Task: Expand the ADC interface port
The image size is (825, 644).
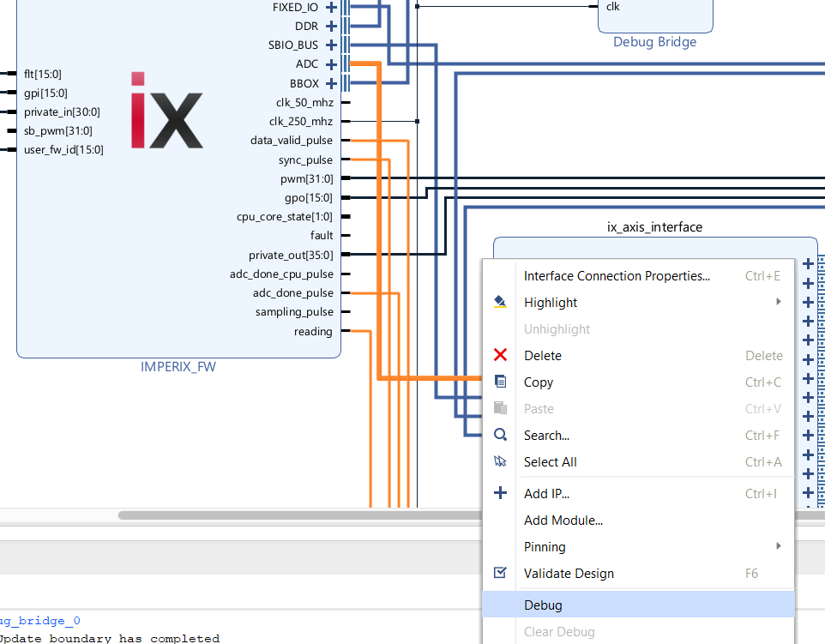Action: coord(331,64)
